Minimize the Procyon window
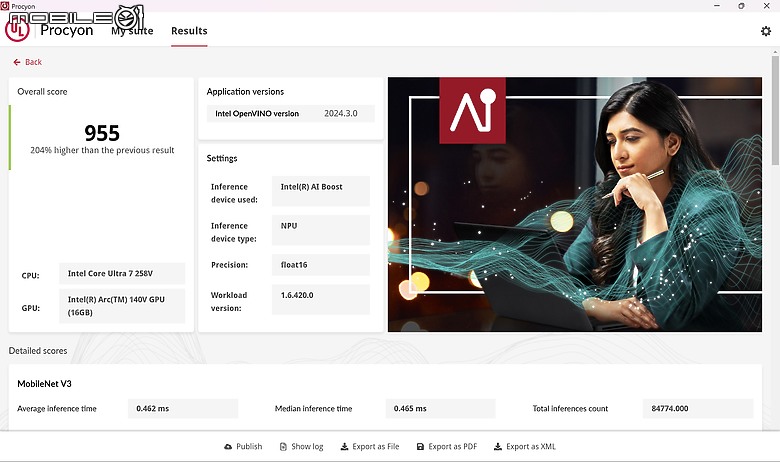Image resolution: width=780 pixels, height=462 pixels. tap(717, 6)
